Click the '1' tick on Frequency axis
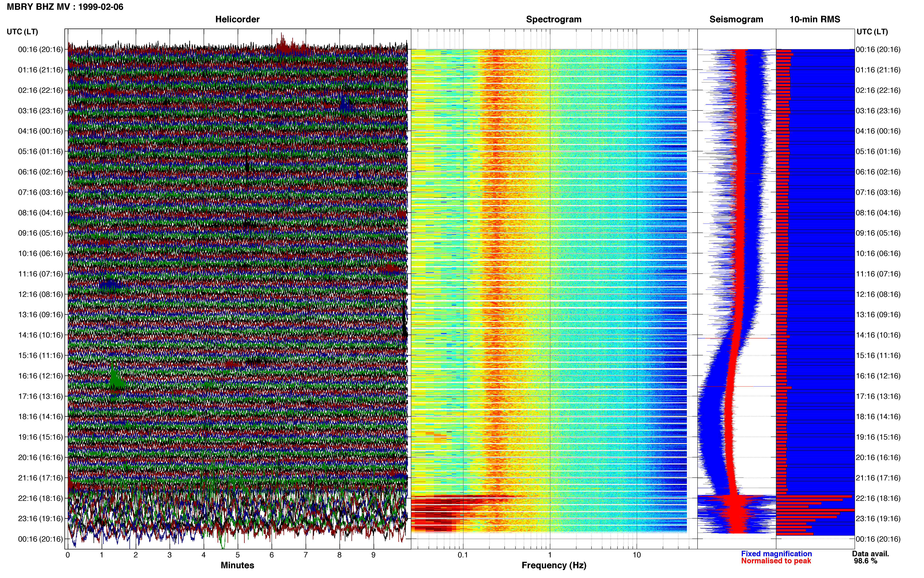 (x=550, y=555)
